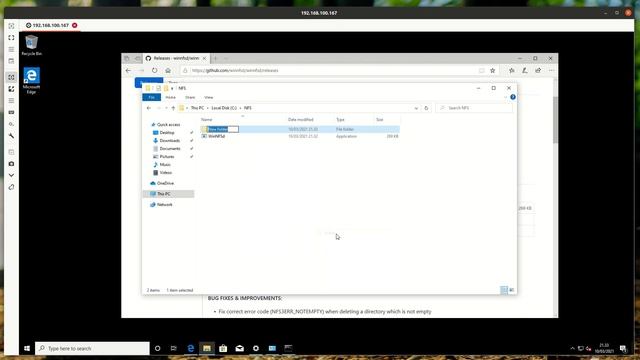
Task: Open Music in the navigation pane
Action: [165, 164]
